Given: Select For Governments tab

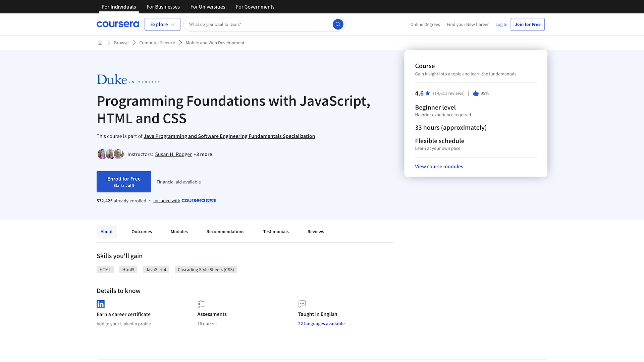Looking at the screenshot, I should (255, 7).
